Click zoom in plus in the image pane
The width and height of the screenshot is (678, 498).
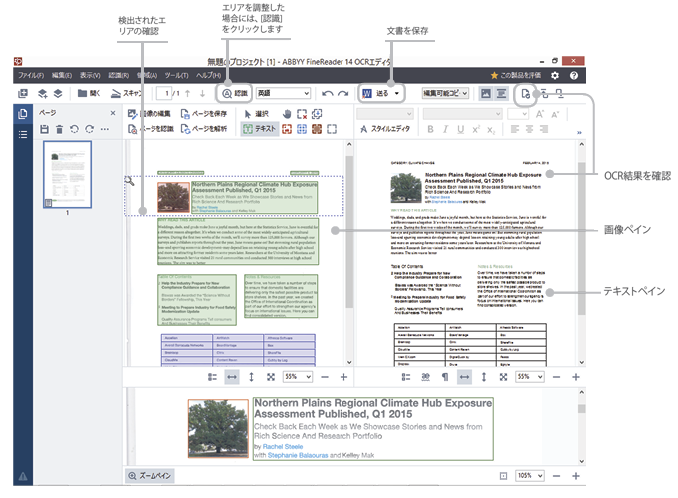pos(344,377)
